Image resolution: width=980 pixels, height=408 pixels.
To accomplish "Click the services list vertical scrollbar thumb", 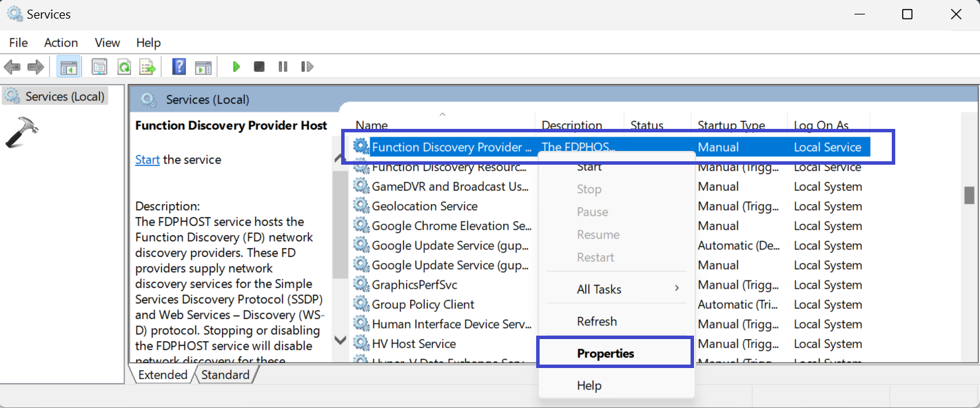I will [x=969, y=195].
